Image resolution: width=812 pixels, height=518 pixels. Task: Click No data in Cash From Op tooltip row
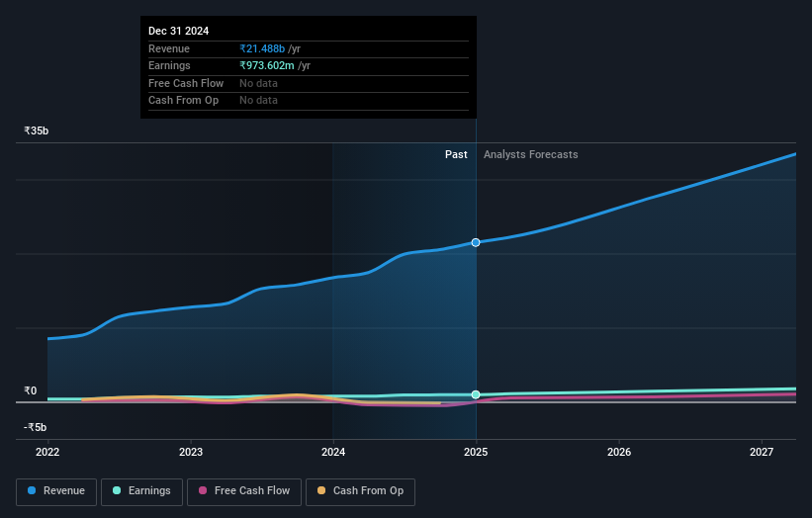pyautogui.click(x=258, y=101)
